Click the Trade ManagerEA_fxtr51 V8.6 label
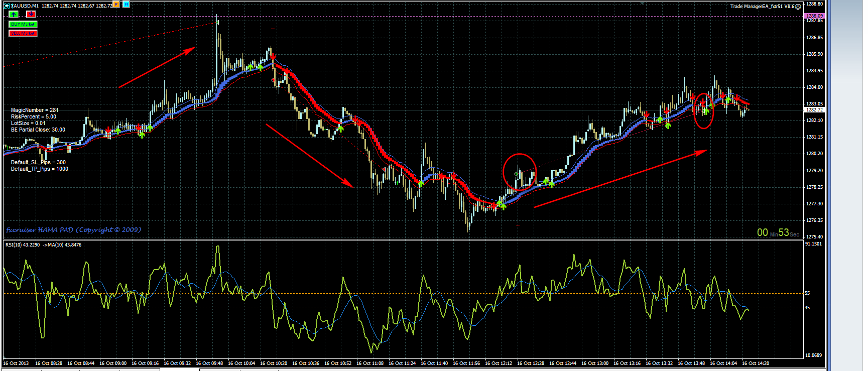This screenshot has height=371, width=868. click(x=762, y=7)
